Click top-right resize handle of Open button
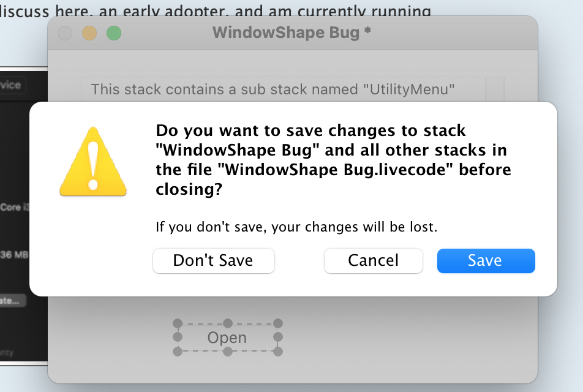This screenshot has height=392, width=583. (x=277, y=323)
